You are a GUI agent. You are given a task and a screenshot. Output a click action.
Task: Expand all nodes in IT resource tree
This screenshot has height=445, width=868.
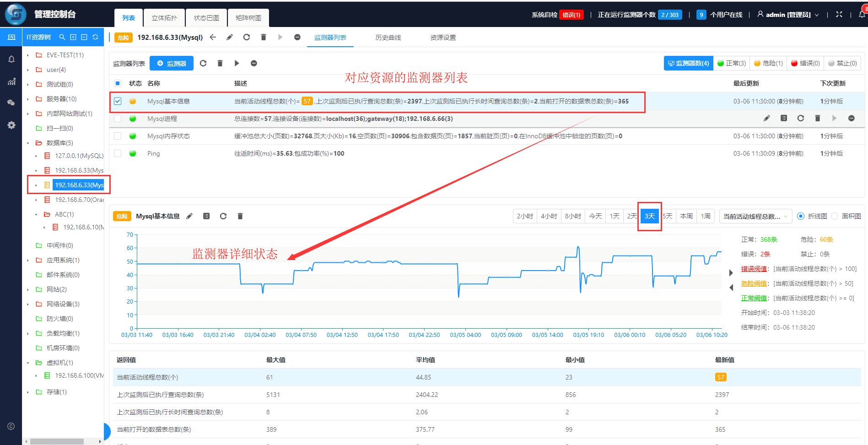(73, 37)
